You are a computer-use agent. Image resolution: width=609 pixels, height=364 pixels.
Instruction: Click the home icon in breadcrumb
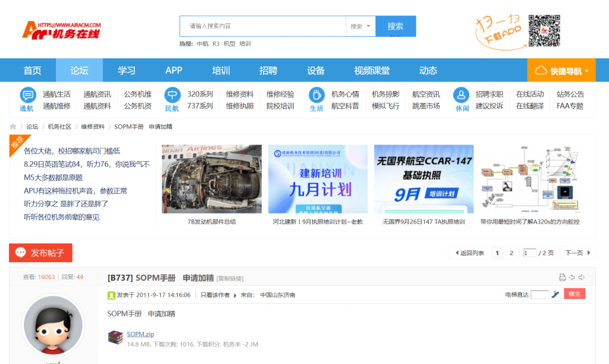click(x=13, y=127)
